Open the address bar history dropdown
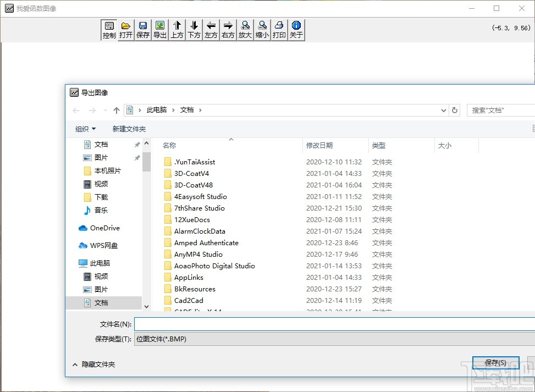 point(443,110)
